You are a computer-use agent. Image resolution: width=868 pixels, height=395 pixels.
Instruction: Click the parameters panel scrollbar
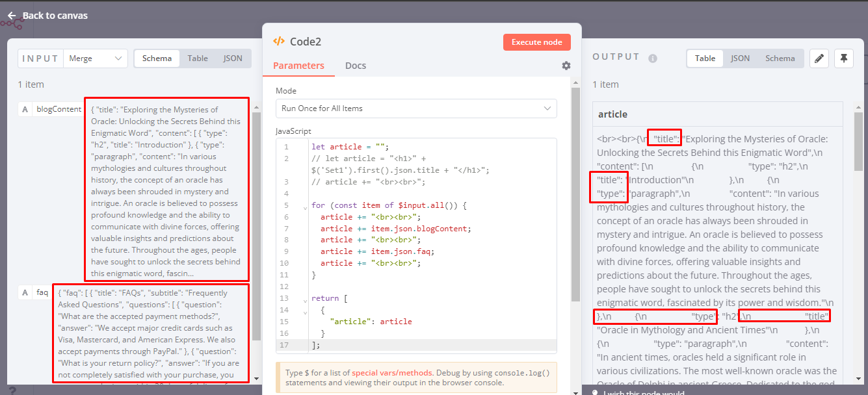coord(575,195)
